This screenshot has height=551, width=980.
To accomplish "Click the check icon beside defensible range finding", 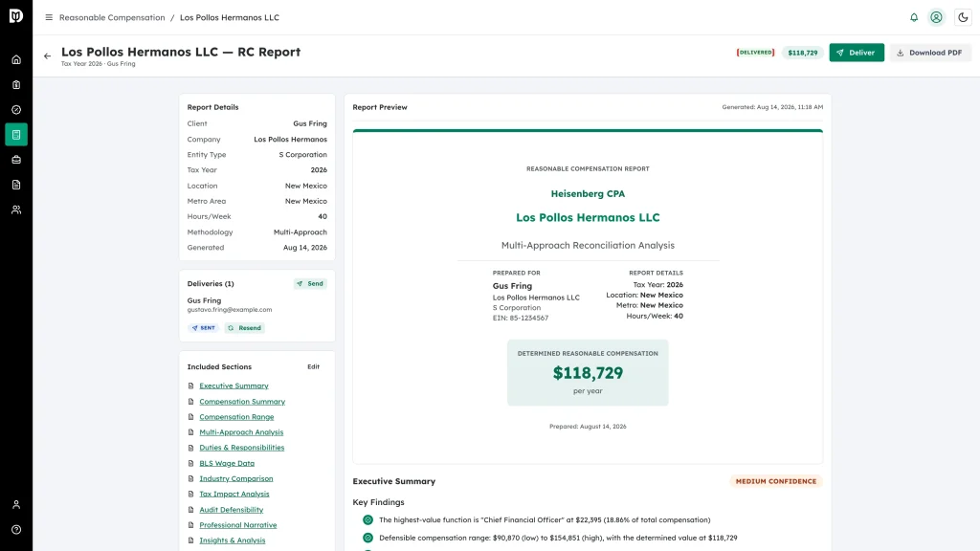I will coord(367,538).
